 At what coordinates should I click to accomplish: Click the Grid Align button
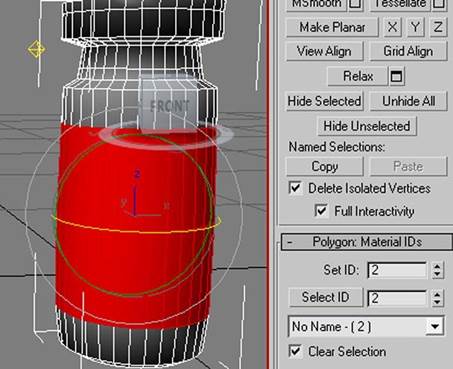(408, 51)
